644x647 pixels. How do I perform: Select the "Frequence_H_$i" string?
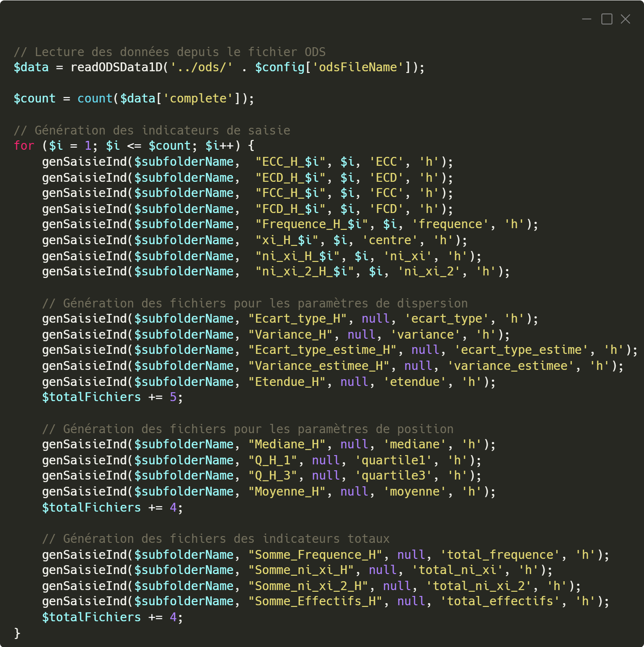click(312, 224)
